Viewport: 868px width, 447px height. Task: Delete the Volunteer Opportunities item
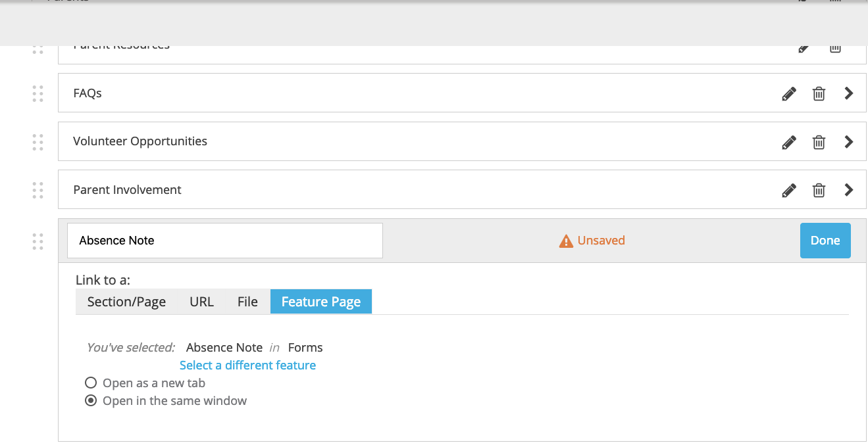coord(819,141)
